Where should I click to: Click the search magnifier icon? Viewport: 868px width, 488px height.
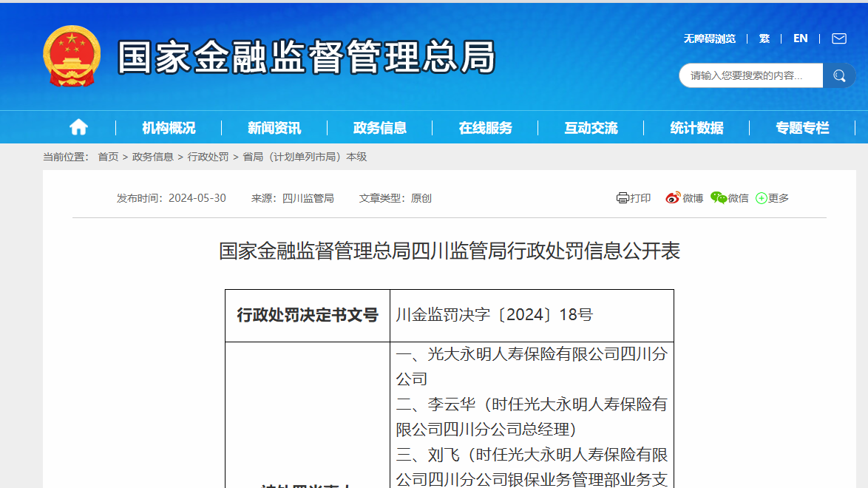click(838, 75)
